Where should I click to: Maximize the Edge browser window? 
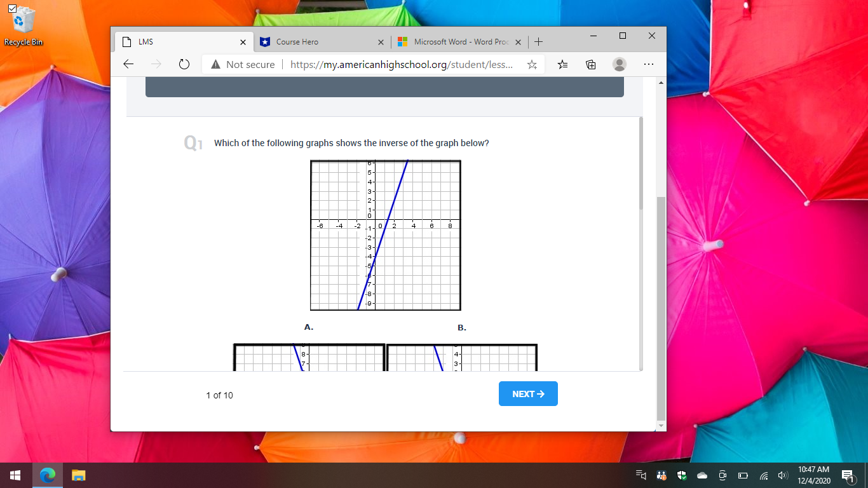[623, 36]
